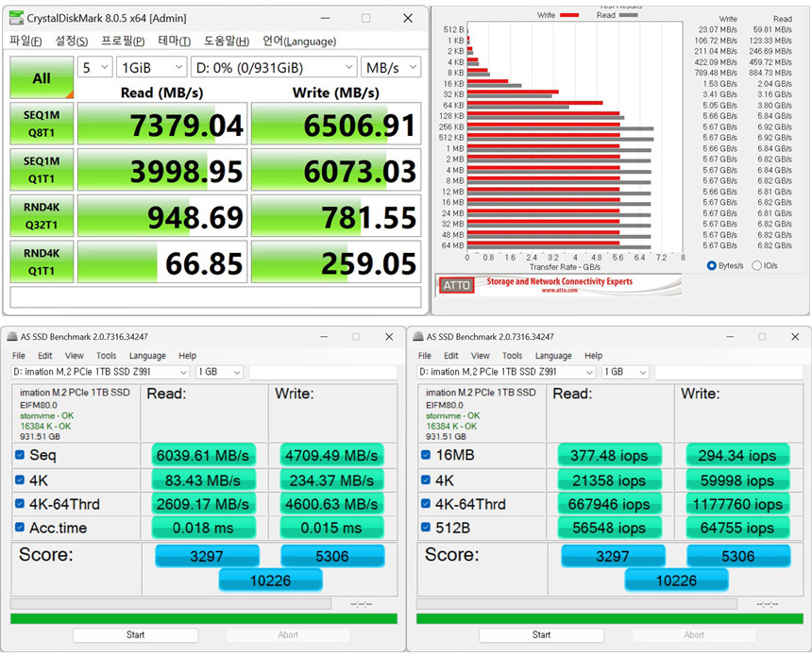Visit the www.atto.com link in ATTO banner
The width and height of the screenshot is (812, 656).
pyautogui.click(x=559, y=291)
